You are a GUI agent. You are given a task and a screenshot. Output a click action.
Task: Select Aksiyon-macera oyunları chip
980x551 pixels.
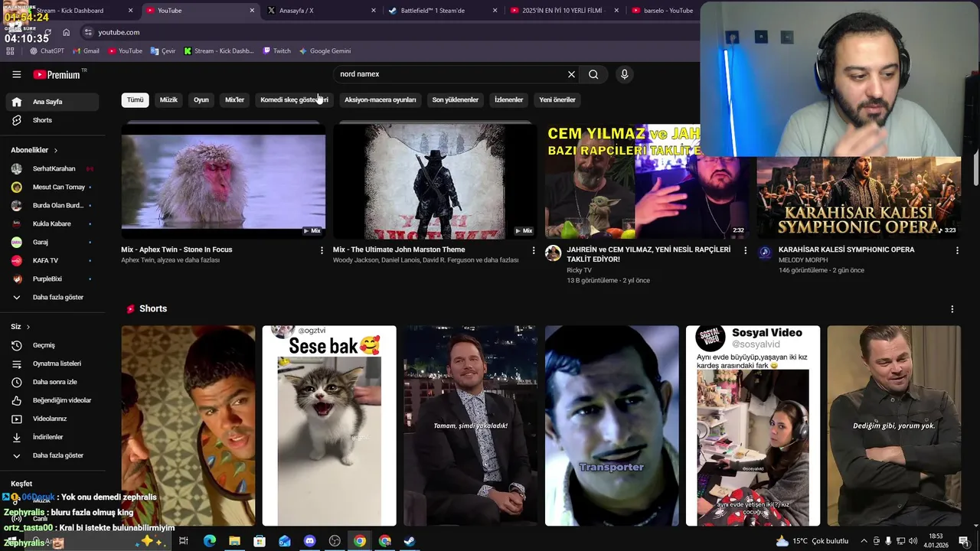click(x=381, y=99)
